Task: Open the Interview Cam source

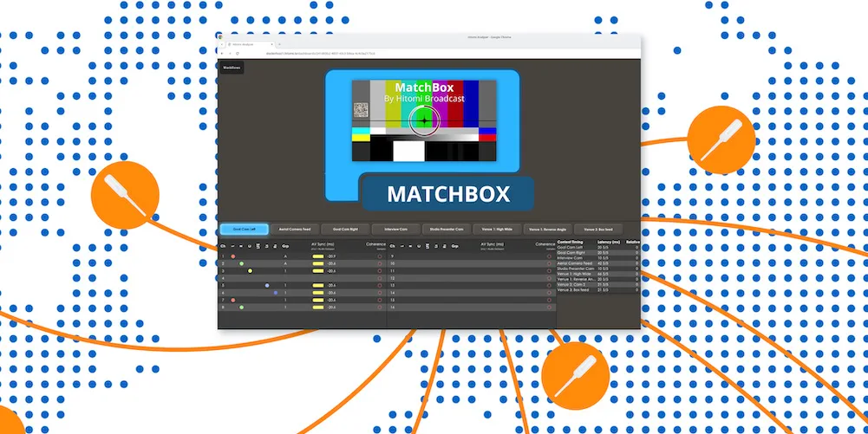Action: (395, 230)
